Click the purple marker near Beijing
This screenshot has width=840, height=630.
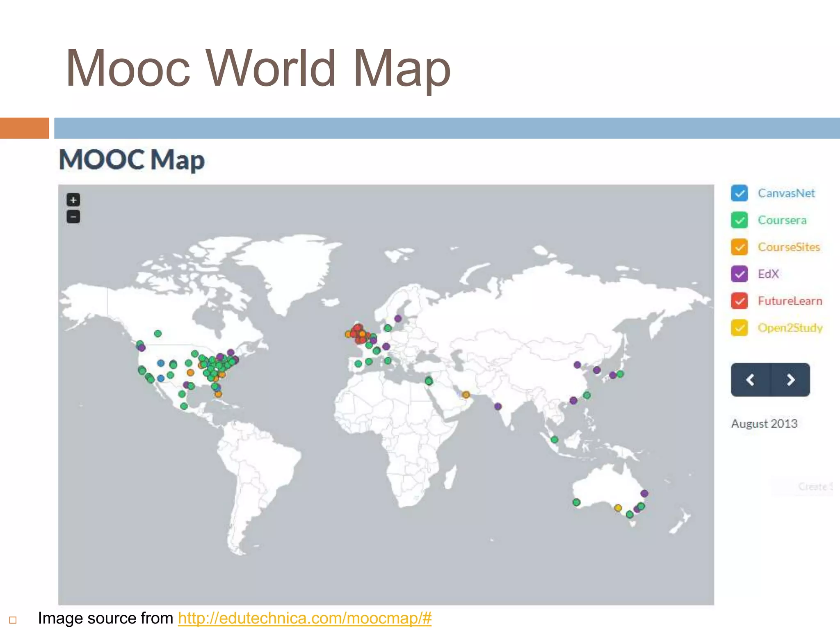(x=577, y=365)
